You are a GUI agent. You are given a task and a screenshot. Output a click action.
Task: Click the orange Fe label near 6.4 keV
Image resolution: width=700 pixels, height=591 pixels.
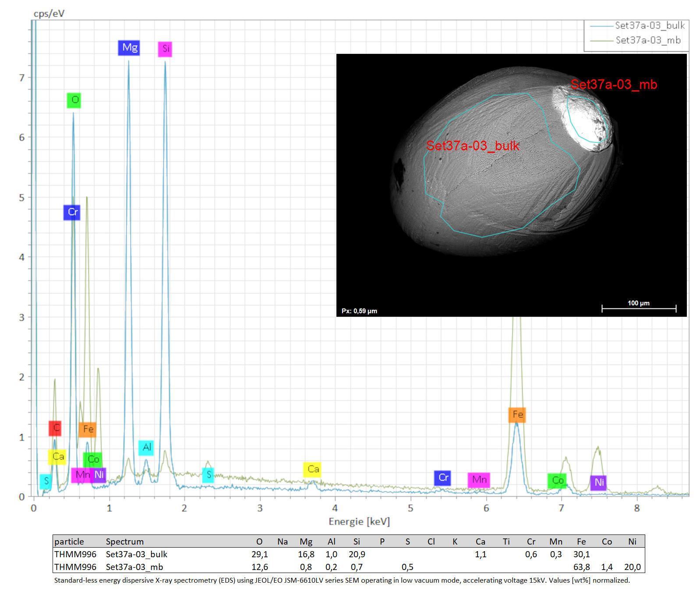pyautogui.click(x=517, y=415)
